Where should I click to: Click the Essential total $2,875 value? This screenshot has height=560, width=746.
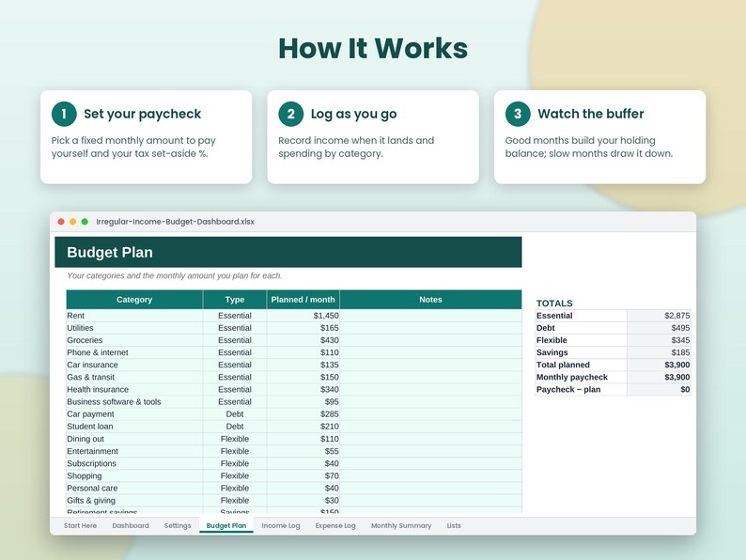[x=659, y=316]
